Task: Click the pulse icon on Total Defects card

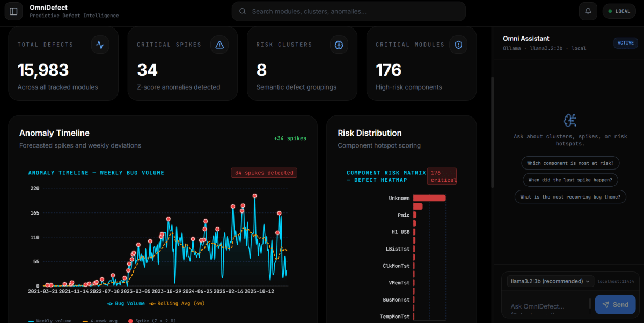Action: 100,45
